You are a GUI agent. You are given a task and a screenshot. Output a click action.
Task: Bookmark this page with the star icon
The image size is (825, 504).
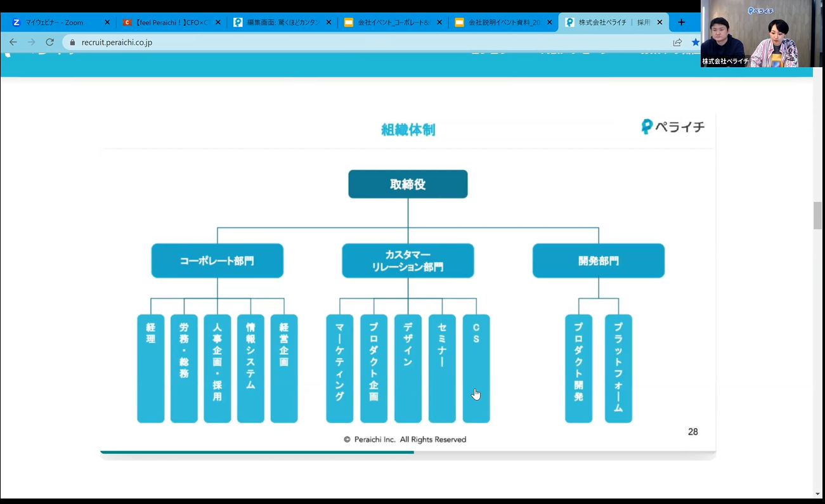coord(695,42)
